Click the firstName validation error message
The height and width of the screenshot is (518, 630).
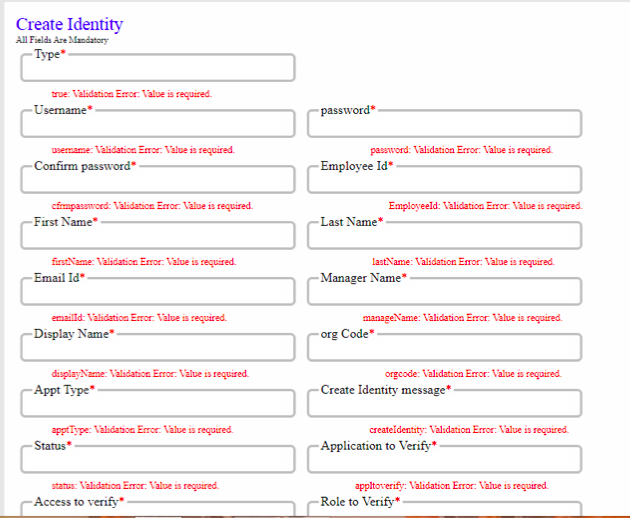144,261
